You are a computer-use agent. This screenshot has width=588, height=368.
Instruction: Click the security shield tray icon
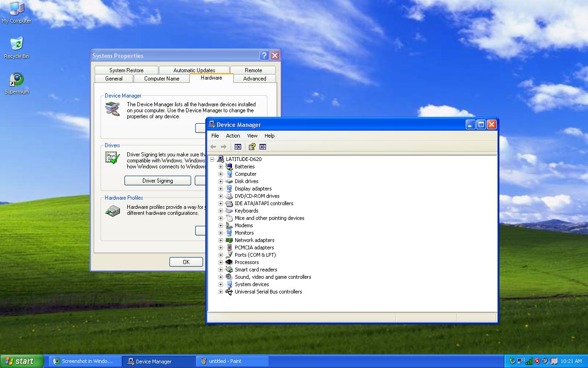click(537, 361)
